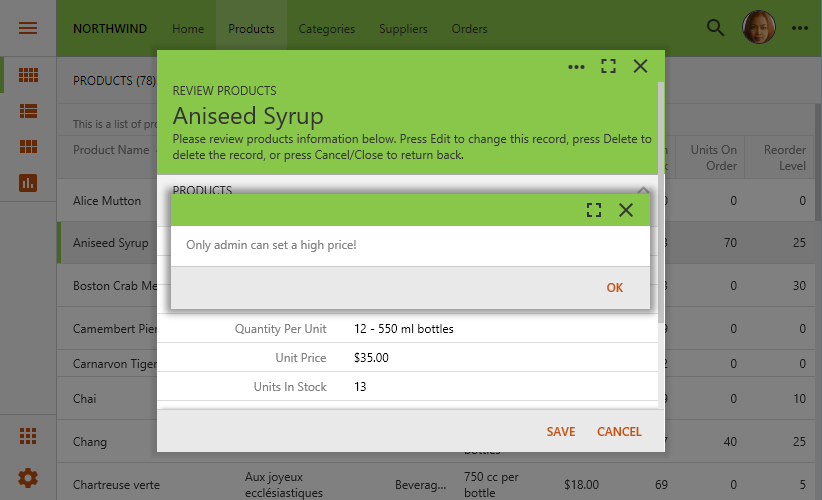Open the more options dots in top bar

click(799, 28)
